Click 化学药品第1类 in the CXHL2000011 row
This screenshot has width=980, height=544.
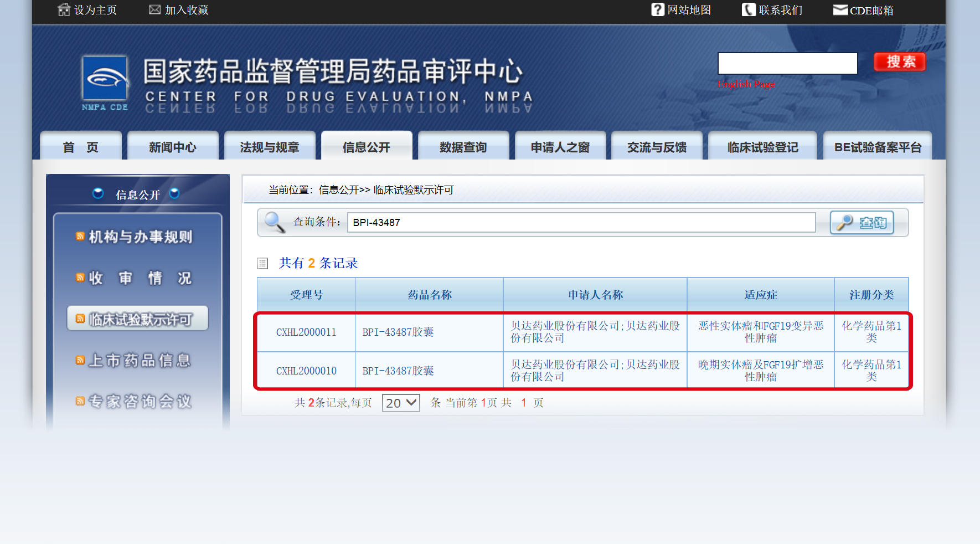pos(871,332)
